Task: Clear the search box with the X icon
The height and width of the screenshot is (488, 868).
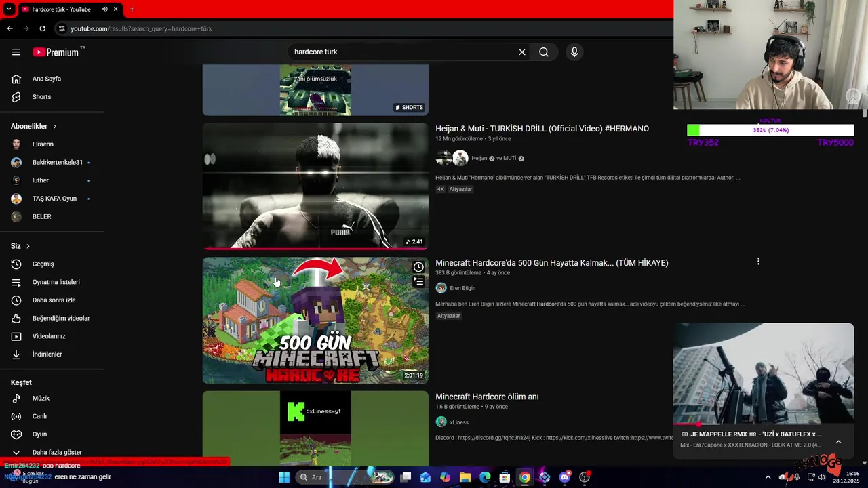Action: tap(522, 52)
